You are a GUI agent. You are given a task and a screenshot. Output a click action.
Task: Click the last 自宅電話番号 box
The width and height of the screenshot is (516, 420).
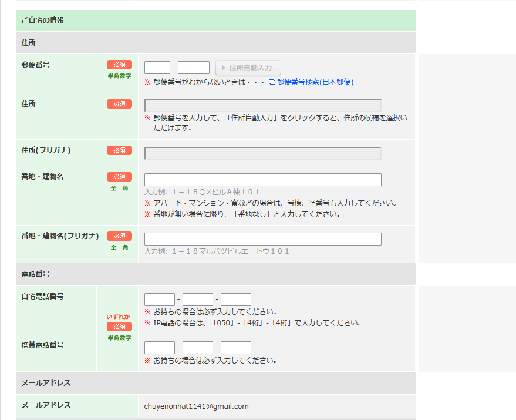tap(235, 300)
